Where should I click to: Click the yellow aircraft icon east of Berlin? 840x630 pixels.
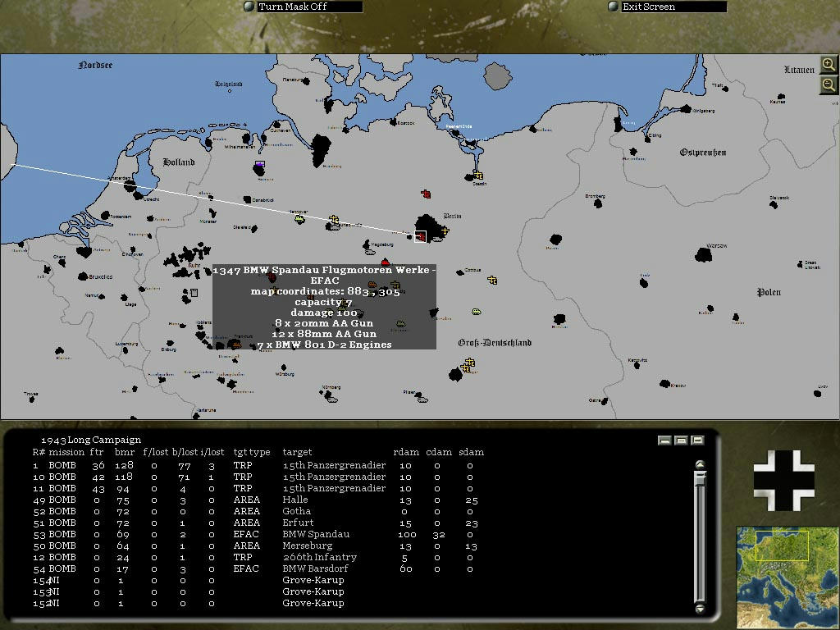[x=444, y=231]
